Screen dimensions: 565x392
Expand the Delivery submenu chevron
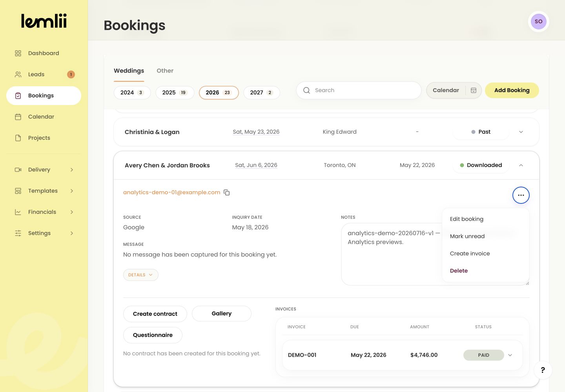pos(72,170)
